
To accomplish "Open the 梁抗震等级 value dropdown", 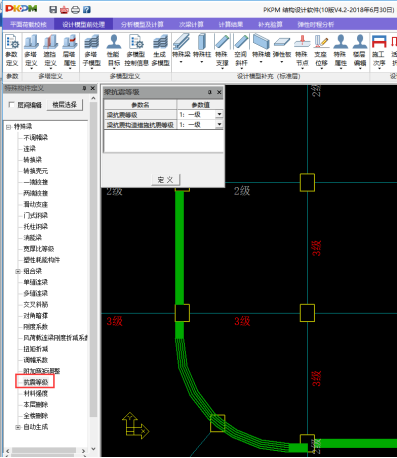I will [219, 114].
